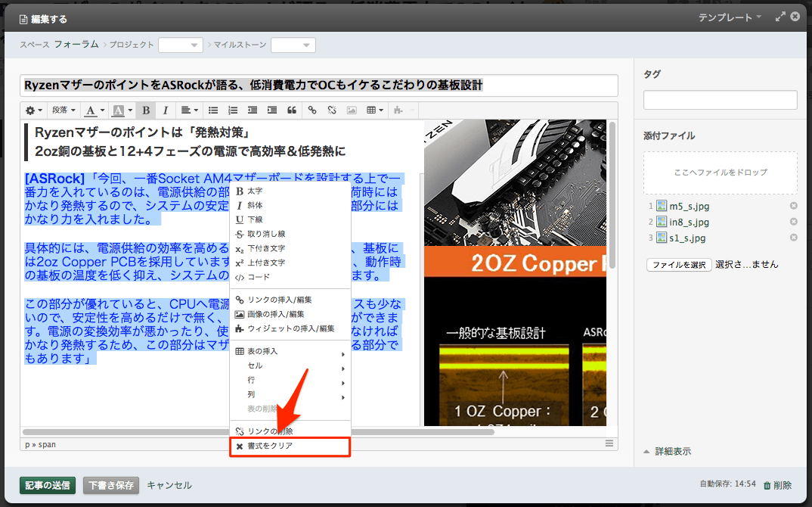
Task: Open the プロジェクト dropdown
Action: pos(181,45)
